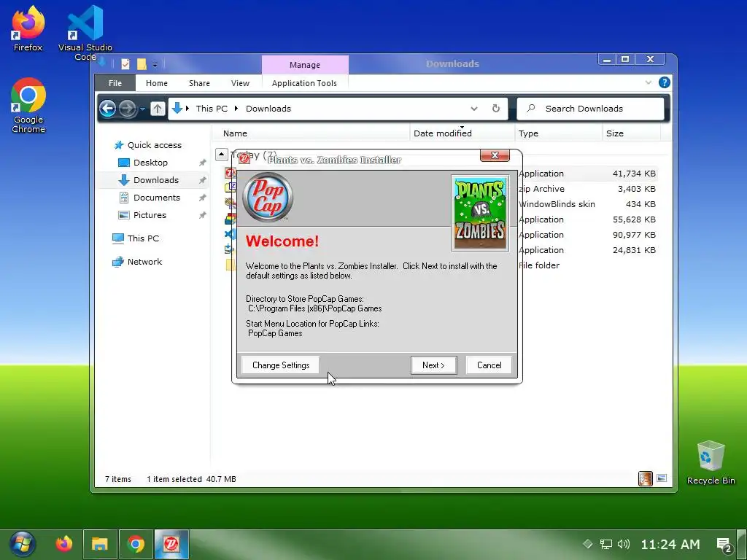Click the Search Downloads field

590,109
